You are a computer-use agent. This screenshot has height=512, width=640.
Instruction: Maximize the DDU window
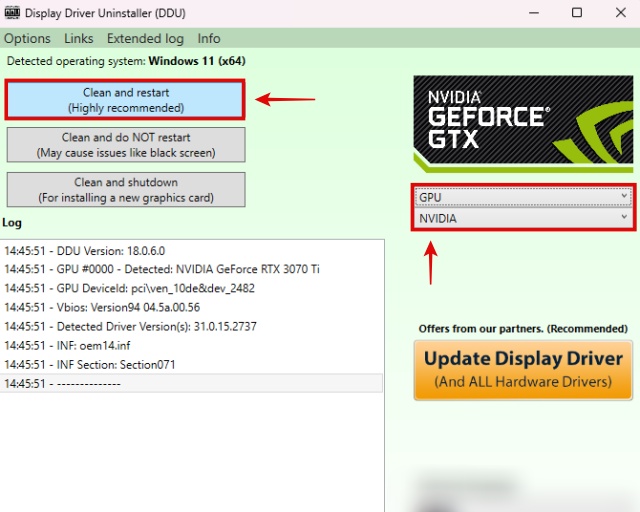pos(577,13)
